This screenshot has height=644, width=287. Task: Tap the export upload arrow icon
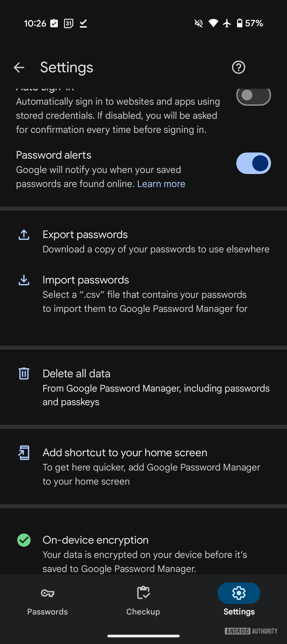(24, 235)
